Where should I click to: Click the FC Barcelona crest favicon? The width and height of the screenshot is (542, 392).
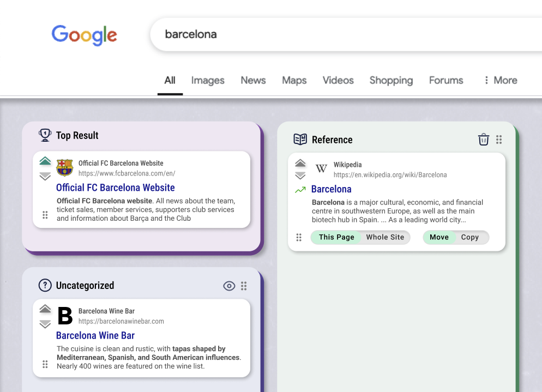(65, 167)
